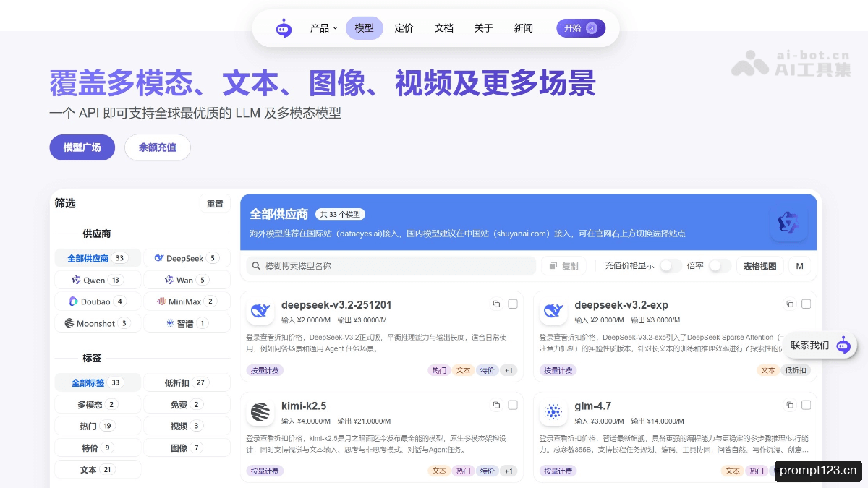Filter by the 特价 tag with count 9
This screenshot has width=868, height=488.
pos(98,448)
